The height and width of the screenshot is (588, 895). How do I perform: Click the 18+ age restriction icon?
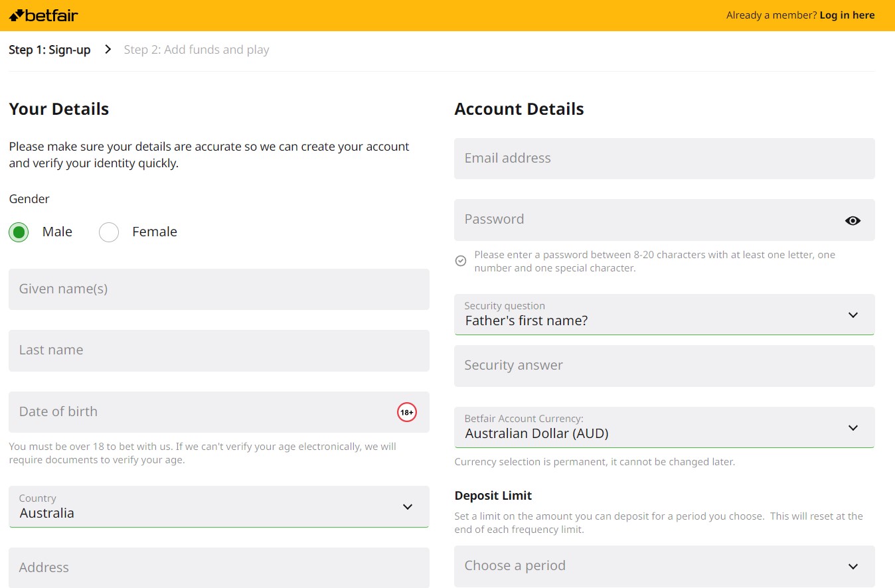(x=406, y=412)
